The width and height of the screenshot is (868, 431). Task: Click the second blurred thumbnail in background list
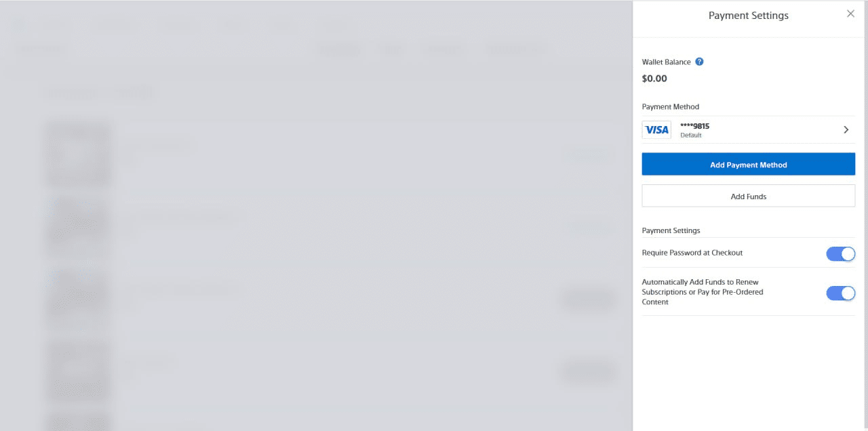(x=78, y=228)
